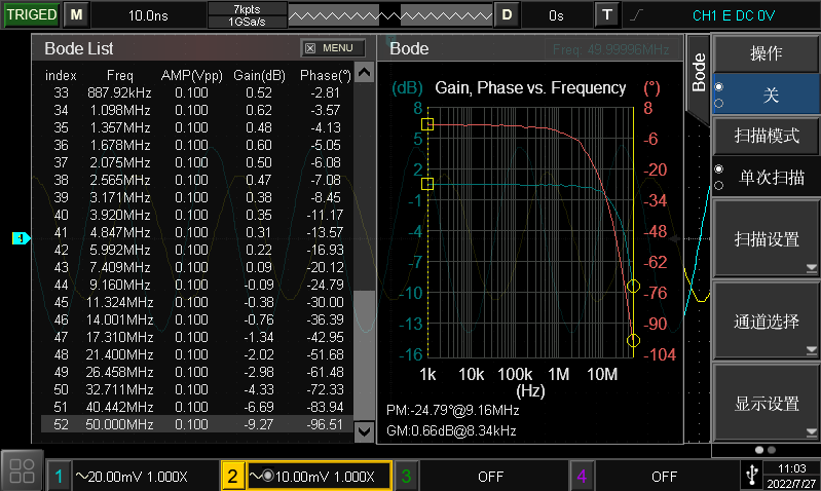Expand the 扫描设置 submenu
This screenshot has width=821, height=491.
tap(766, 239)
